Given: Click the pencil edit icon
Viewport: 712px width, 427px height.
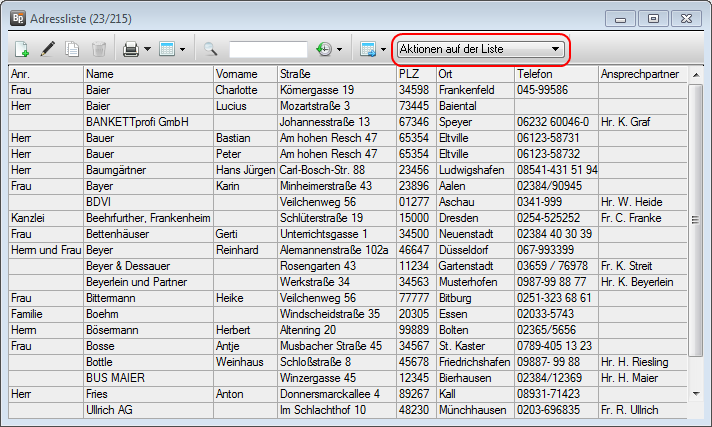Looking at the screenshot, I should 47,48.
